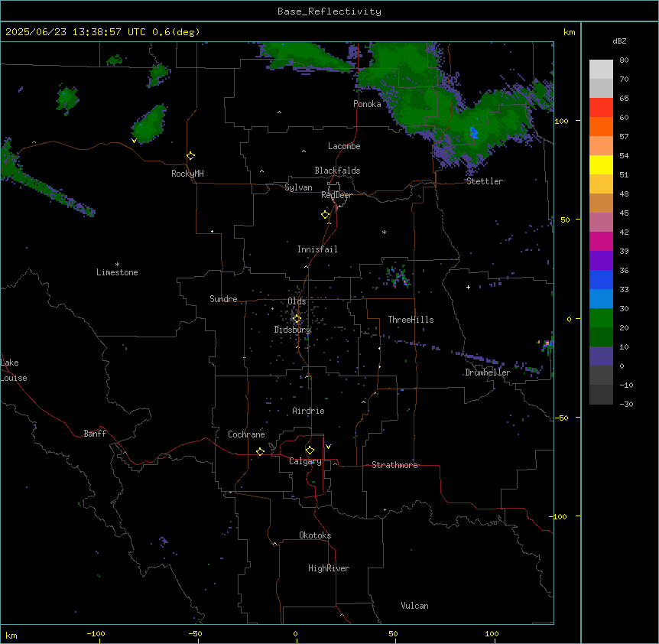Screen dimensions: 659x644
Task: Click the RedDeer label
Action: 336,195
